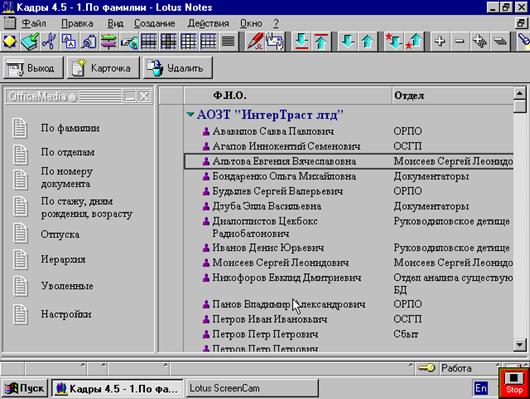
Task: Expand the category using the plus icon
Action: pos(440,42)
